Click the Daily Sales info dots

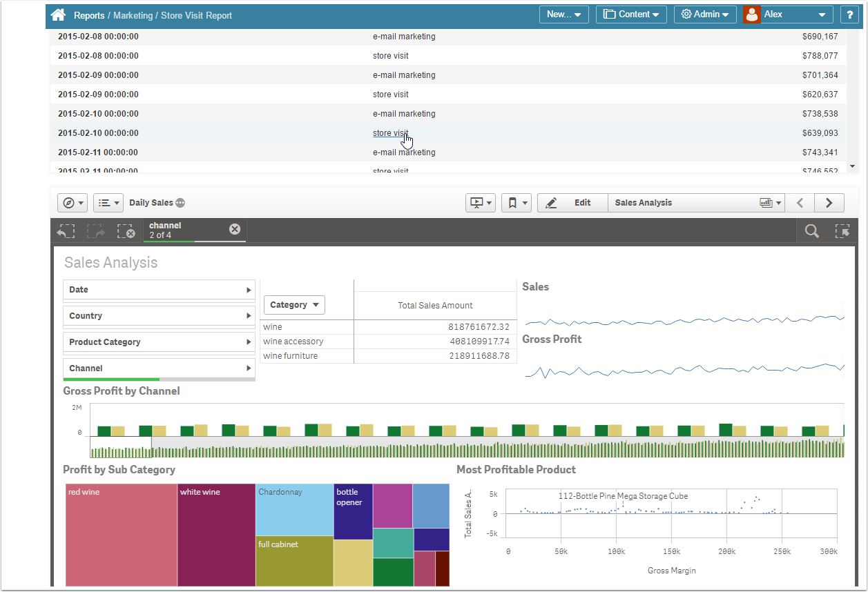point(180,203)
